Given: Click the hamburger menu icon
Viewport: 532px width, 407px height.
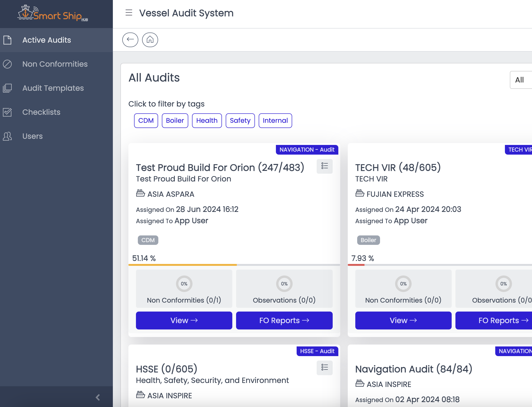Looking at the screenshot, I should [x=129, y=12].
